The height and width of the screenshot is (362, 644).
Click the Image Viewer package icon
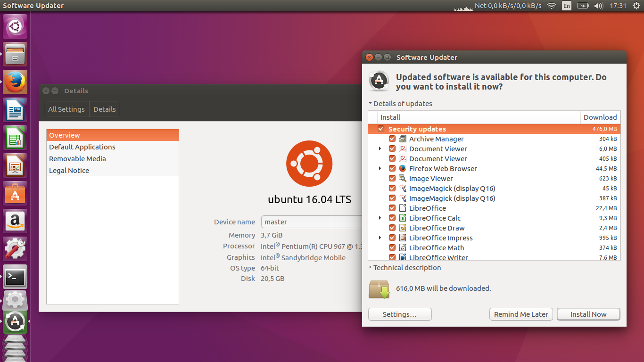[403, 178]
